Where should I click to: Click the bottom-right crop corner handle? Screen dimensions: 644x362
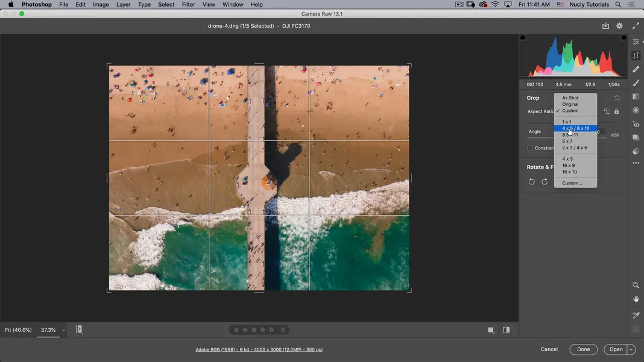[x=409, y=290]
